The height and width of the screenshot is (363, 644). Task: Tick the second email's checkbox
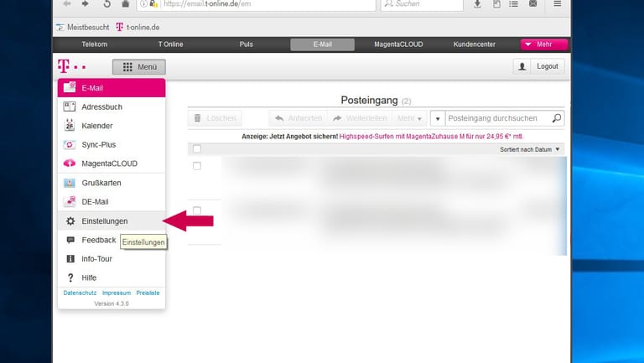(197, 210)
